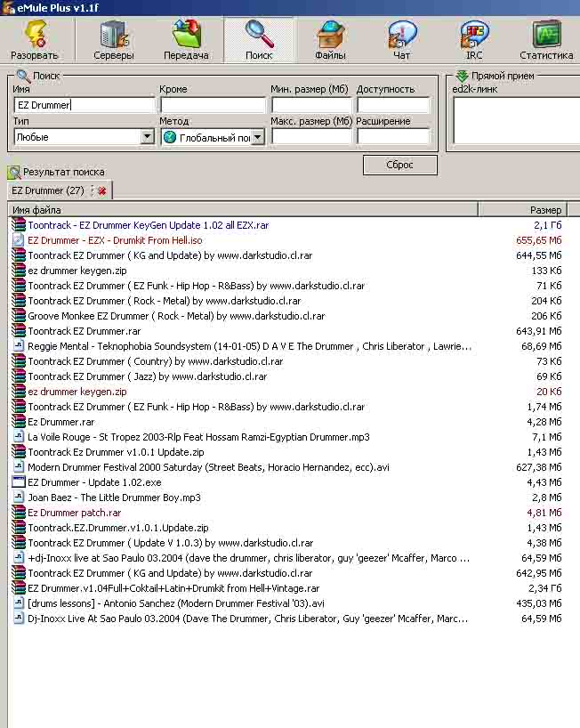This screenshot has height=728, width=580.
Task: Select EZ Drummer - EZX - Drumkit From Hell.iso
Action: click(115, 240)
